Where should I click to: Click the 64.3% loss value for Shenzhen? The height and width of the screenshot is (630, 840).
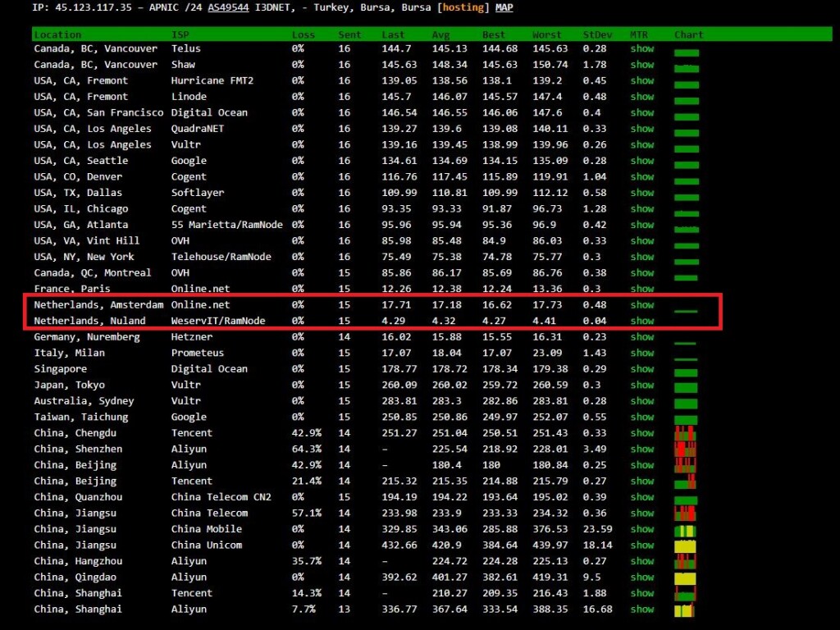(307, 450)
